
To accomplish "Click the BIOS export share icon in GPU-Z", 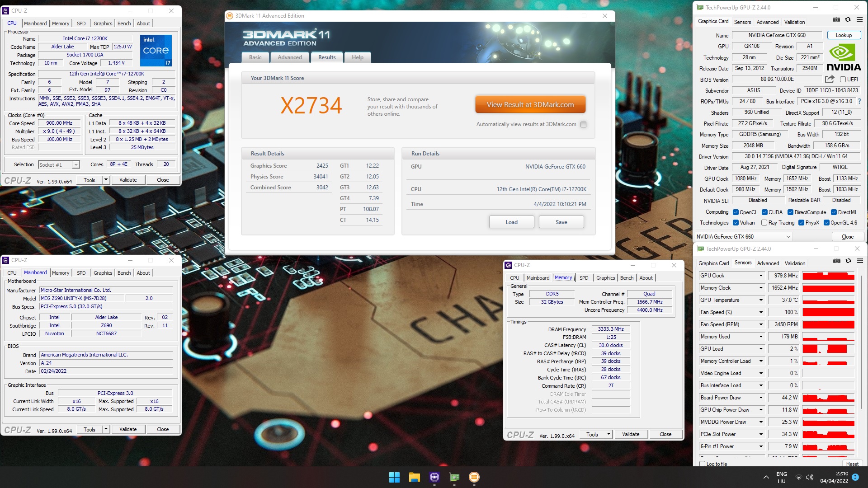I will 830,79.
